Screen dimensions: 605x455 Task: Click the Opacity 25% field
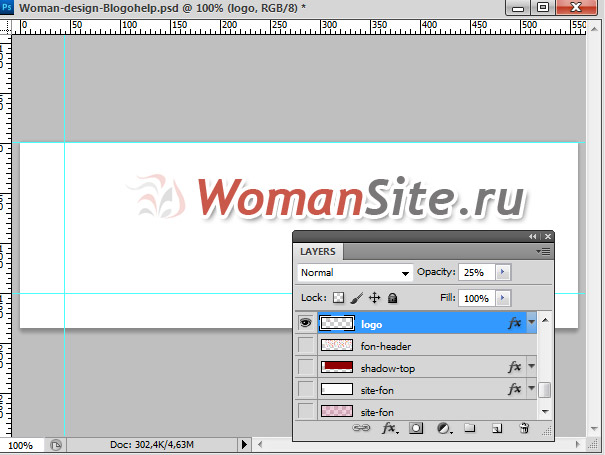click(x=477, y=272)
